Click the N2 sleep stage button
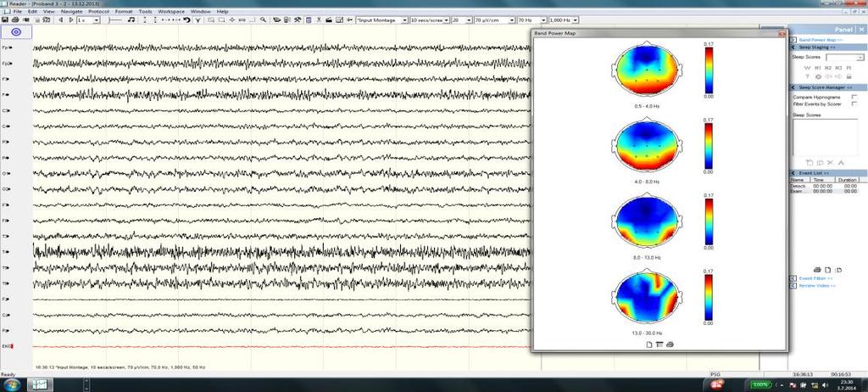Image resolution: width=868 pixels, height=392 pixels. [828, 68]
